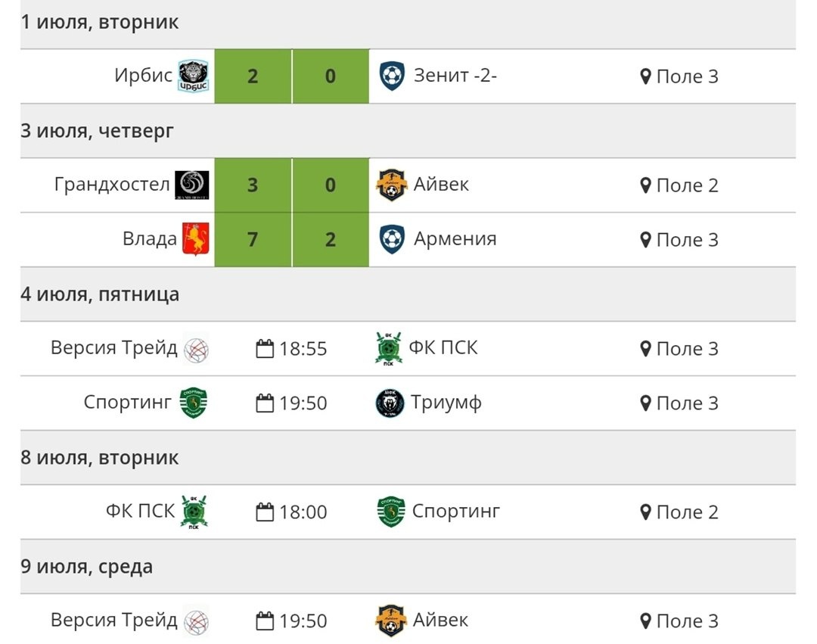
Task: Click the Грандхостел black logo
Action: [192, 185]
